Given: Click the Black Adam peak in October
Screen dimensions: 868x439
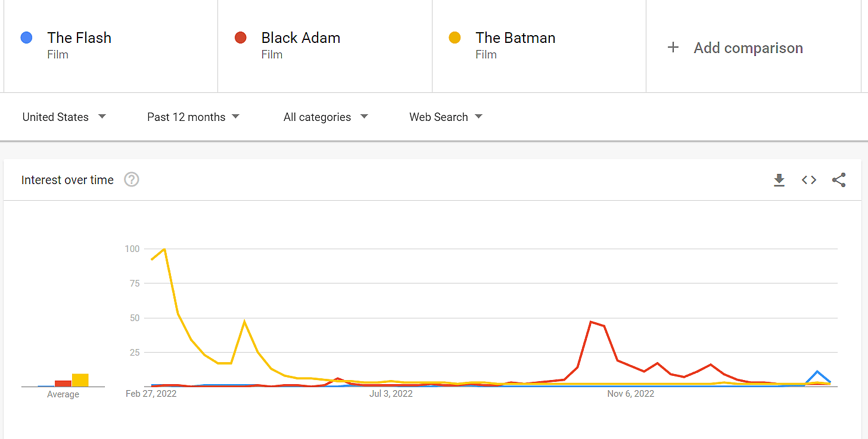Looking at the screenshot, I should pyautogui.click(x=591, y=322).
